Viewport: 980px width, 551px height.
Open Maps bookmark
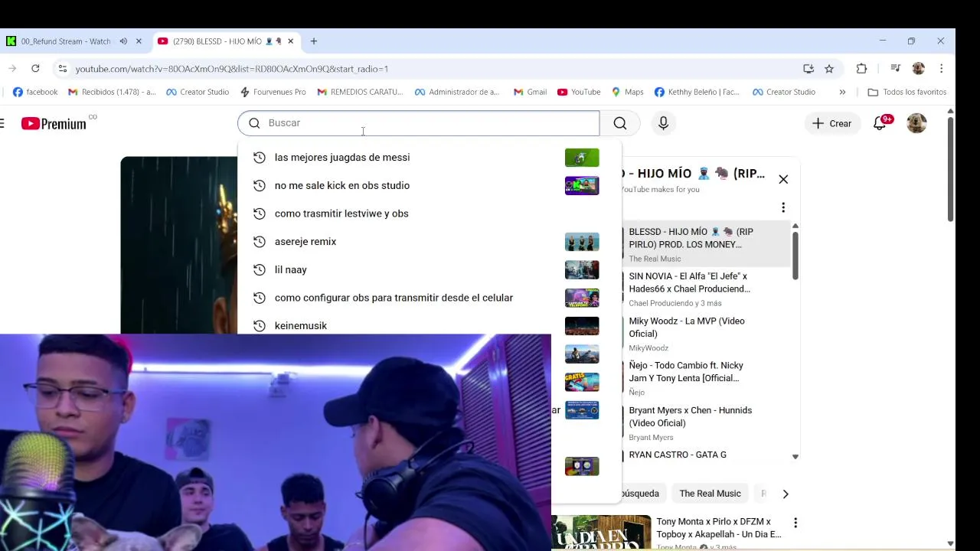627,92
